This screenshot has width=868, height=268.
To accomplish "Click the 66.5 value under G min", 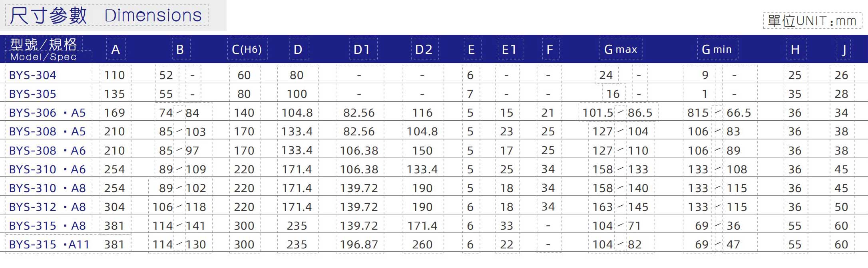I will (739, 113).
